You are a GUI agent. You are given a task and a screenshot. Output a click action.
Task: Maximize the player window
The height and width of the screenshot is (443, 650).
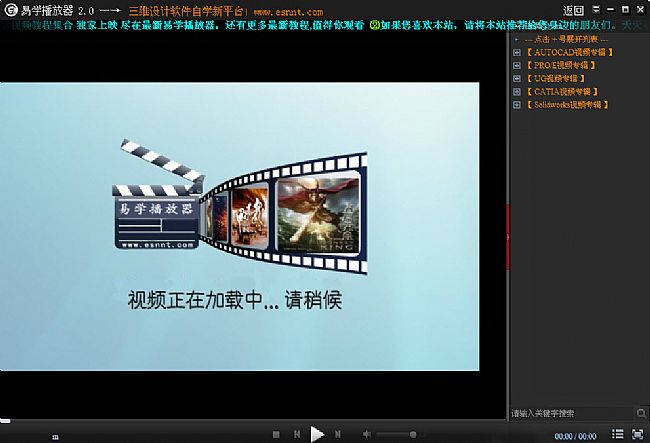(626, 9)
